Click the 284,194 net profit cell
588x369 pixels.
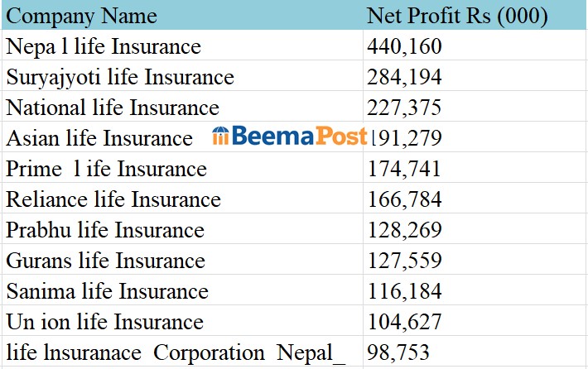coord(404,77)
